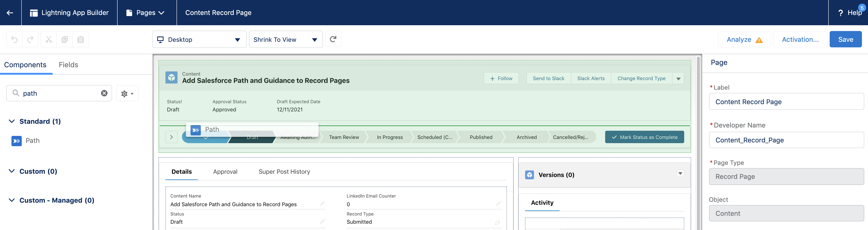Image resolution: width=868 pixels, height=230 pixels.
Task: Click the redo icon in toolbar
Action: tap(30, 39)
